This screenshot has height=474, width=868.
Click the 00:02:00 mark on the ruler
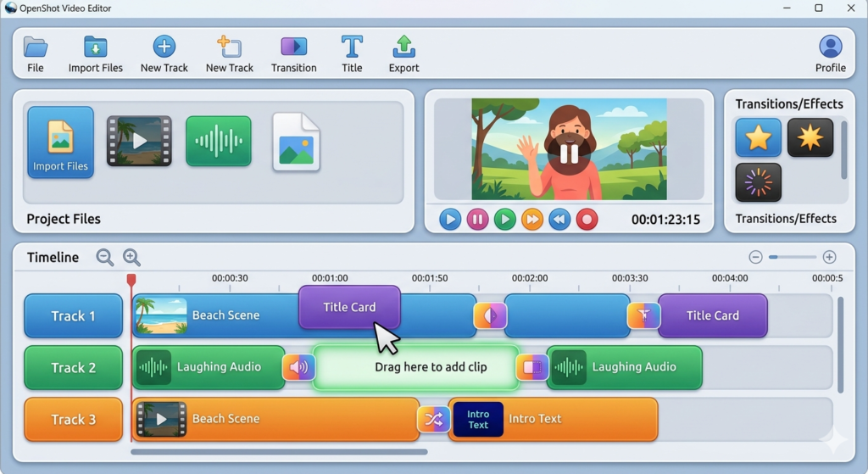530,278
